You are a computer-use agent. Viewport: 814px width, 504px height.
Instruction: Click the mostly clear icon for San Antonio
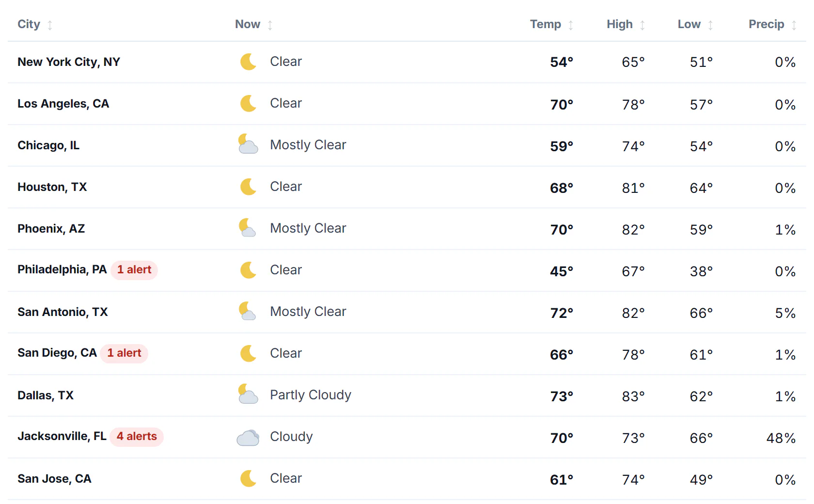click(x=248, y=311)
